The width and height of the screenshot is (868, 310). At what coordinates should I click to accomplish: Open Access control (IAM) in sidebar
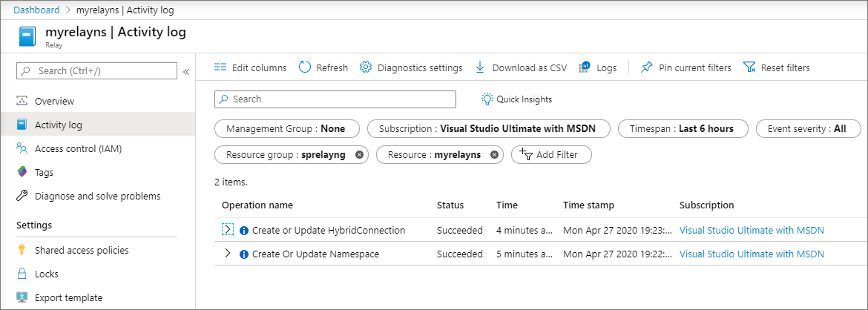[78, 148]
